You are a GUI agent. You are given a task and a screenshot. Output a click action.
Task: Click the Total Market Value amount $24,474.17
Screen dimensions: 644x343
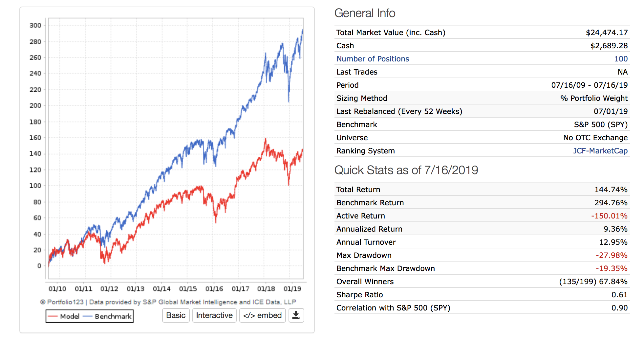607,33
